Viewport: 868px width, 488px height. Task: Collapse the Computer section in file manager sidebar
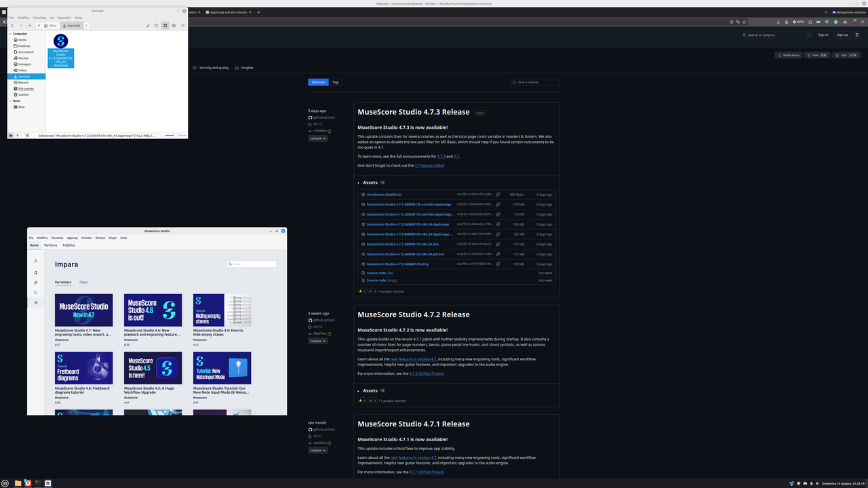pyautogui.click(x=10, y=33)
